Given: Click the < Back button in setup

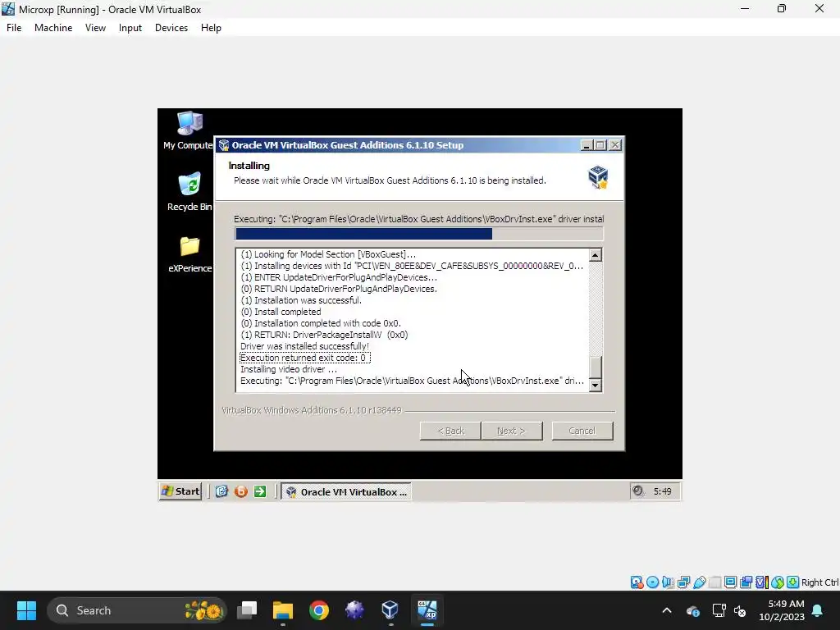Looking at the screenshot, I should click(x=450, y=431).
